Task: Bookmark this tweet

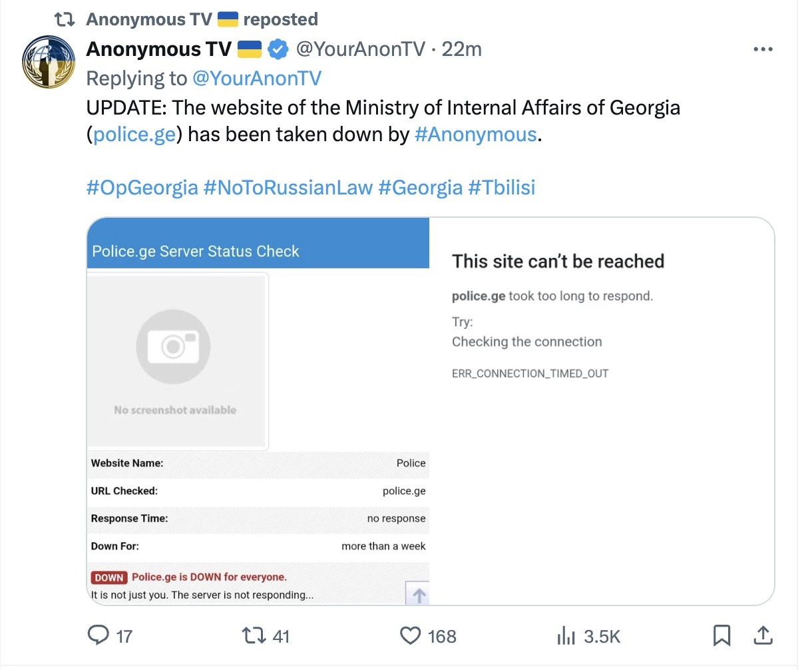Action: tap(721, 635)
